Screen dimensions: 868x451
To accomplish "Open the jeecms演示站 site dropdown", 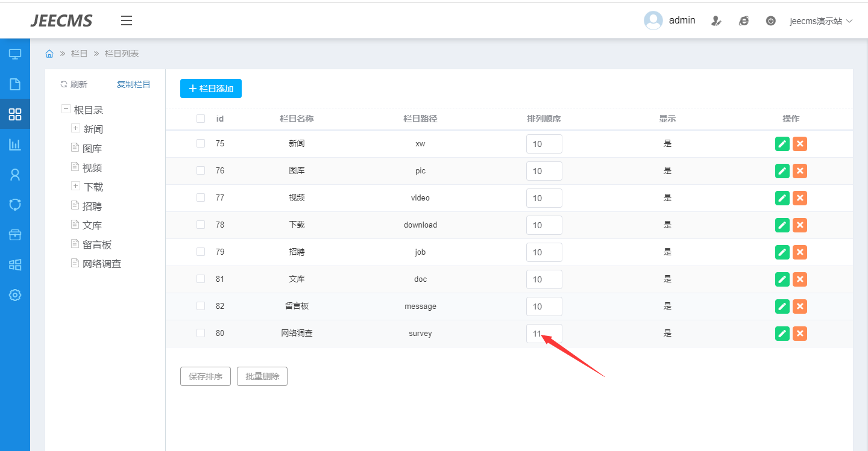I will (x=821, y=21).
